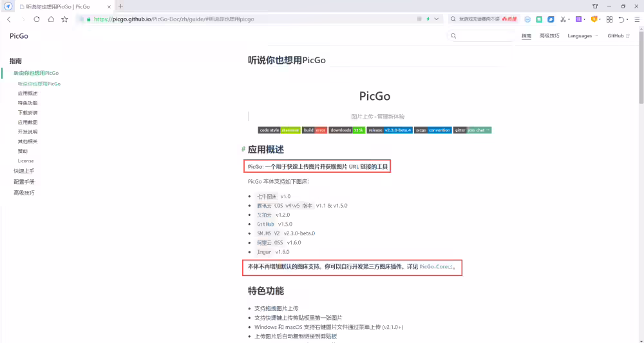
Task: Bookmark this page with the star icon
Action: (x=64, y=19)
